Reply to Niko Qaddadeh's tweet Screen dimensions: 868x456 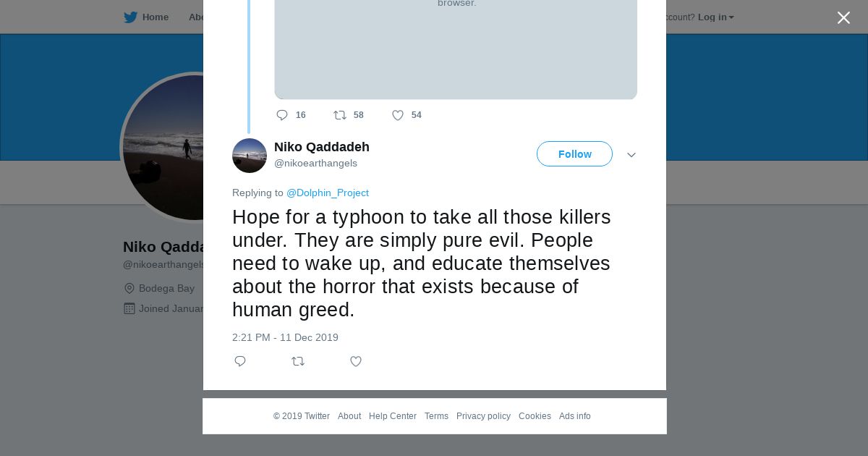(x=240, y=361)
